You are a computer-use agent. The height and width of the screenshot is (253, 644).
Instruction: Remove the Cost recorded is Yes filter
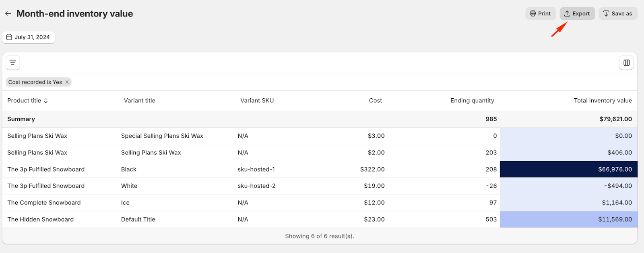[x=67, y=82]
